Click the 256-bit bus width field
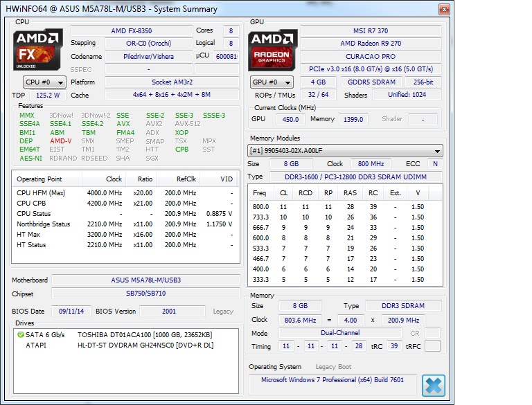This screenshot has width=532, height=405. tap(423, 82)
